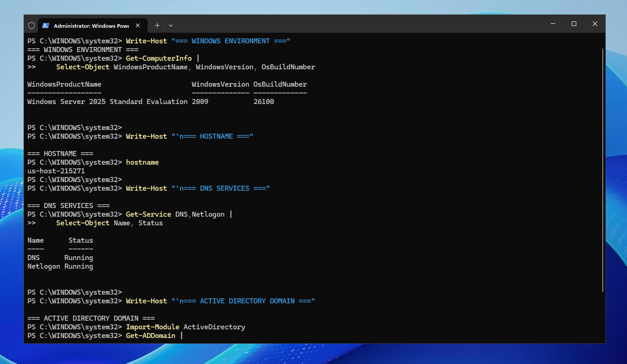Click the DNS service row in the output
This screenshot has height=364, width=627.
(60, 258)
